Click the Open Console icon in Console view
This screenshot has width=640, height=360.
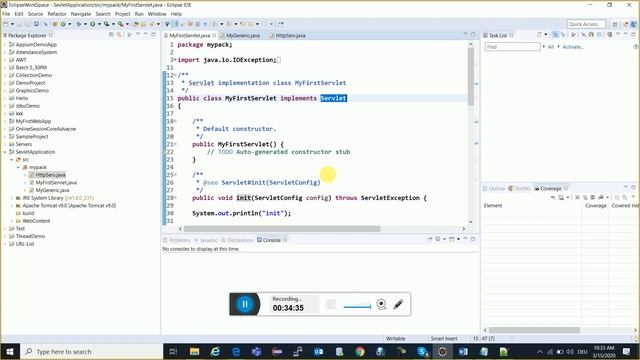pyautogui.click(x=452, y=239)
